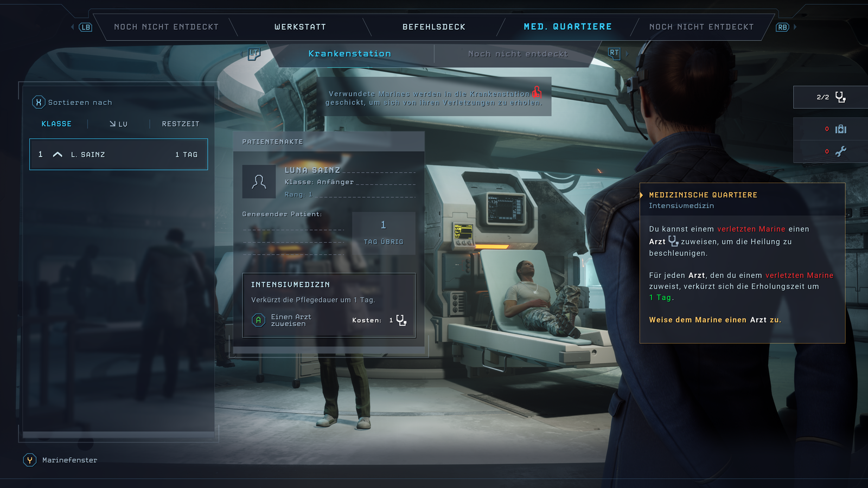Screen dimensions: 868x488
Task: Click the X button icon by Sortieren nach
Action: (x=39, y=102)
